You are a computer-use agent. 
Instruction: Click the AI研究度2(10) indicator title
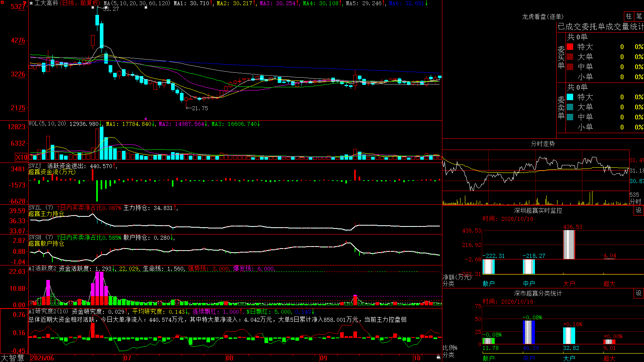[x=49, y=311]
